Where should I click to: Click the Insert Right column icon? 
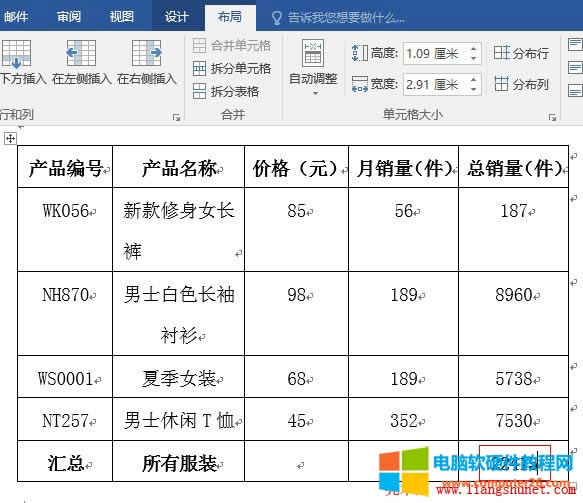point(147,53)
